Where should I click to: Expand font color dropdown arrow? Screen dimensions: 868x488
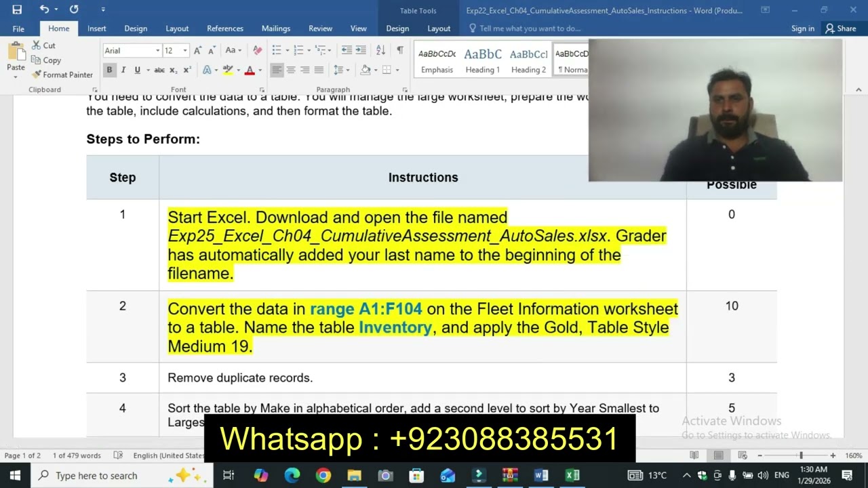tap(260, 70)
